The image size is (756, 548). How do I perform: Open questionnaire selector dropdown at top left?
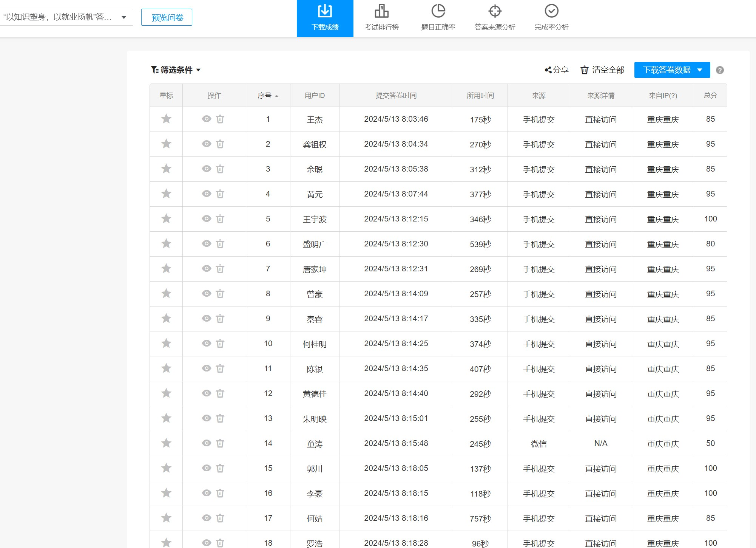[x=123, y=17]
